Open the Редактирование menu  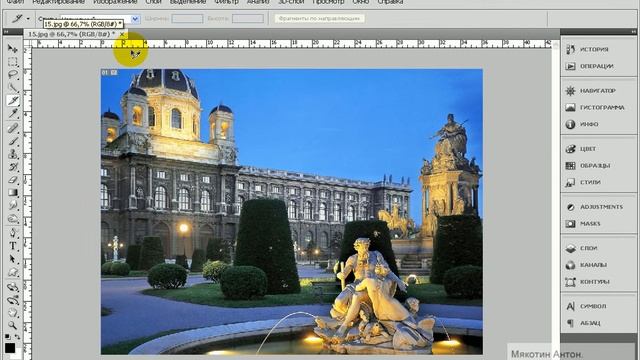[58, 2]
